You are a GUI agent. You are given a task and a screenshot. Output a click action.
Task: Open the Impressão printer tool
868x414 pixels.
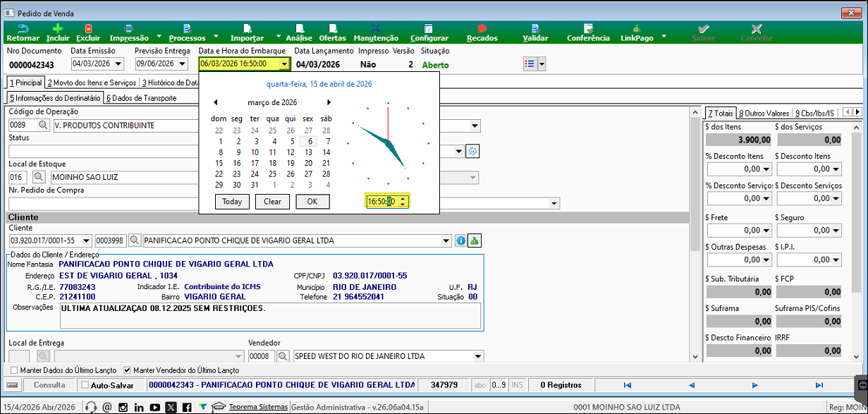129,28
